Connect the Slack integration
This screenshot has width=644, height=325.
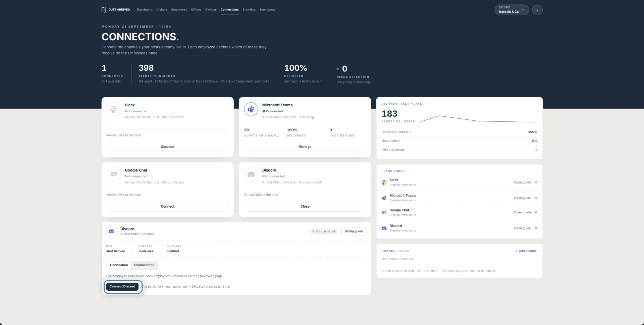pos(168,147)
